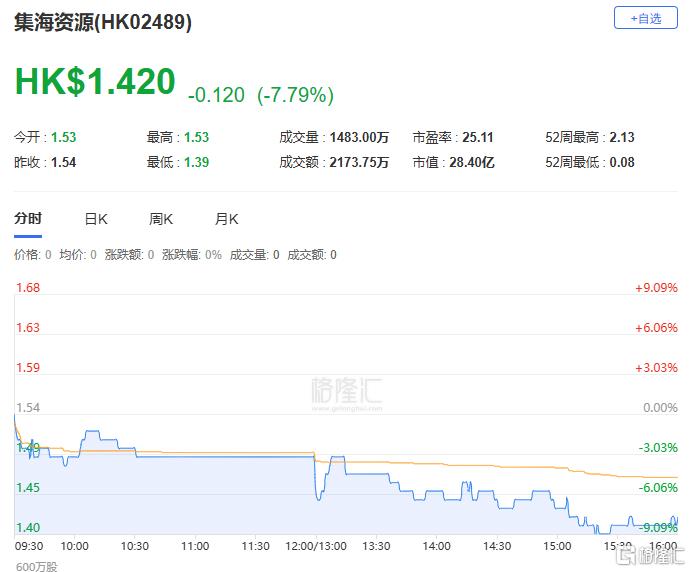The height and width of the screenshot is (572, 691).
Task: Click the 11:30 time axis label
Action: (256, 546)
